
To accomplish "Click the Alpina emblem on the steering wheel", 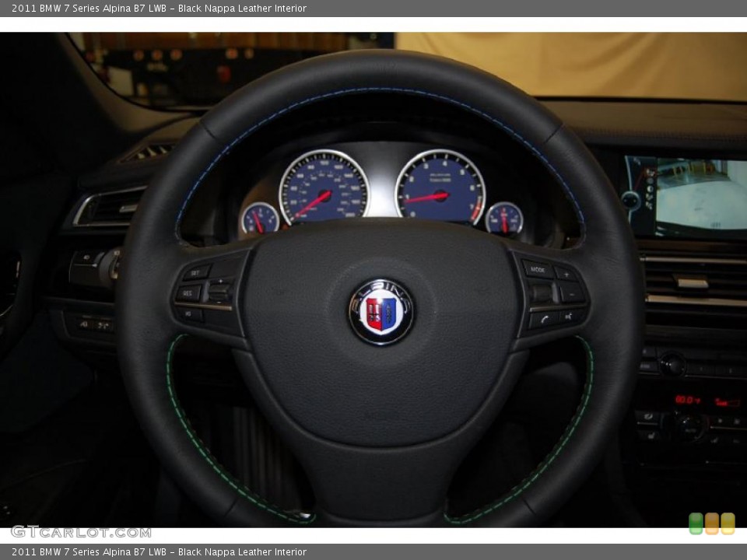I will click(x=381, y=312).
